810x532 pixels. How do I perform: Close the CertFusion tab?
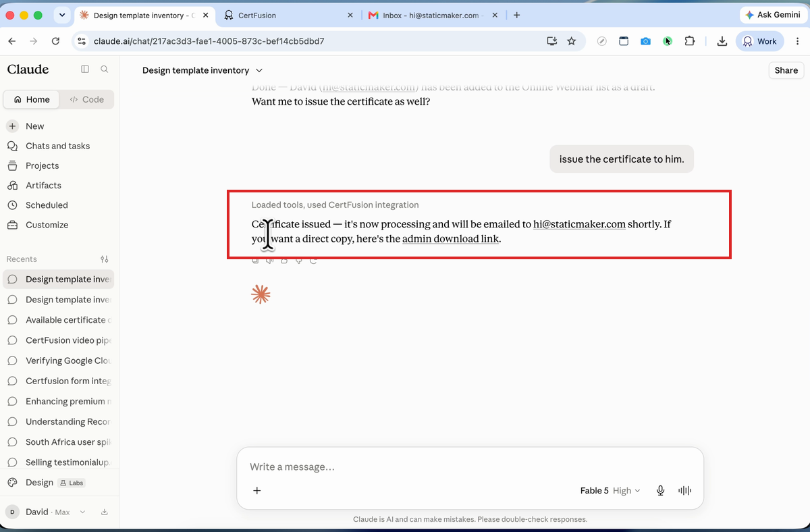pyautogui.click(x=350, y=15)
